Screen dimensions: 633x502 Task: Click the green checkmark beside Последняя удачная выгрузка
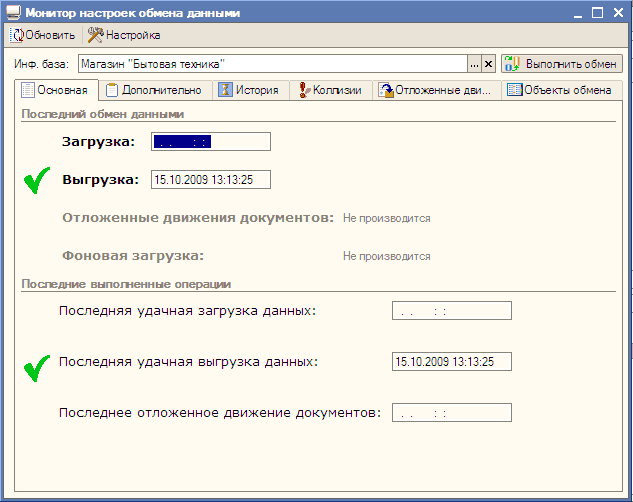click(38, 367)
